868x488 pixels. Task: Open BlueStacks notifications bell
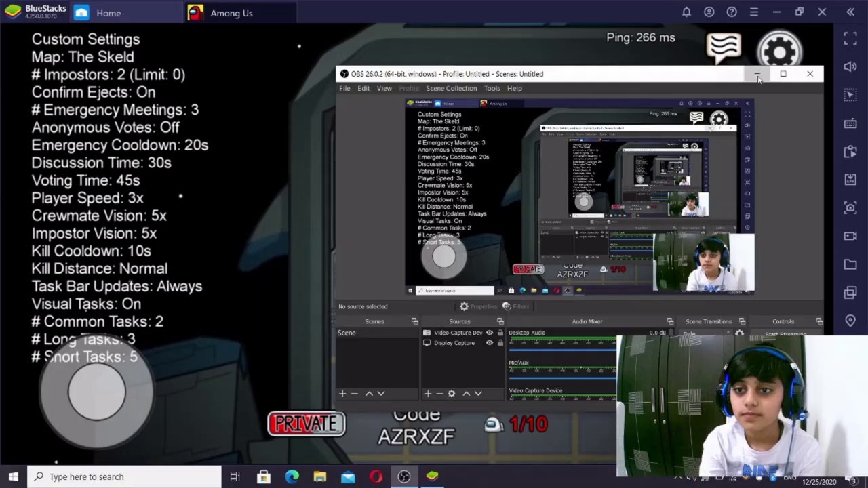(x=686, y=12)
